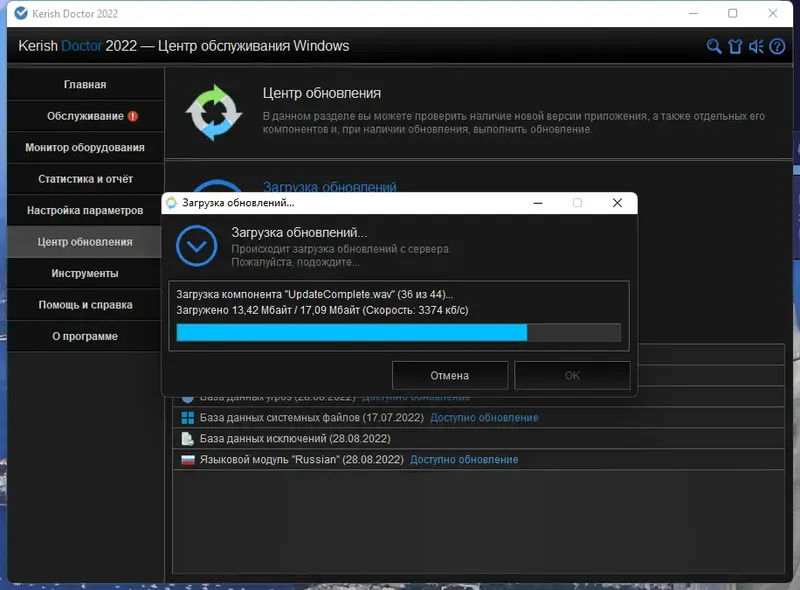
Task: Open the Инструменты section
Action: (85, 274)
